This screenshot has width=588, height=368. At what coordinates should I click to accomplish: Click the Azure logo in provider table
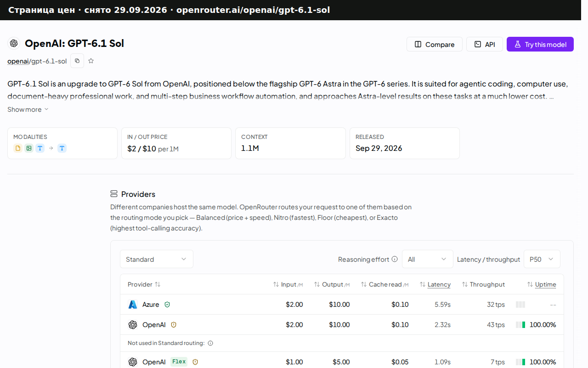[x=133, y=305]
